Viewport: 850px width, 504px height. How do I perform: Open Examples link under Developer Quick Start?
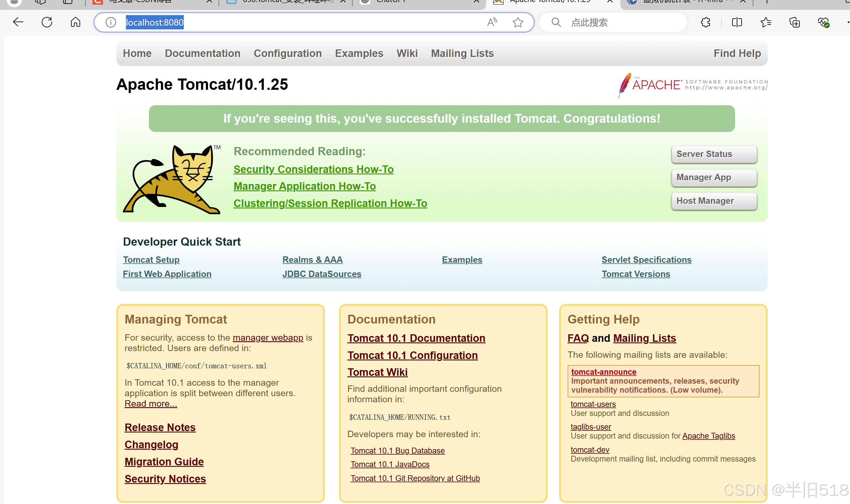click(x=462, y=260)
